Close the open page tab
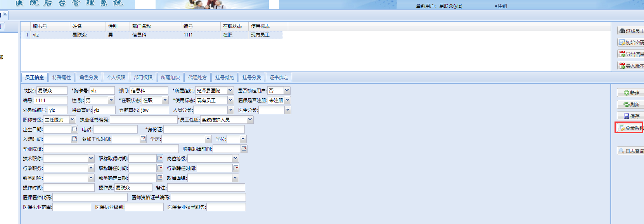 [5, 14]
